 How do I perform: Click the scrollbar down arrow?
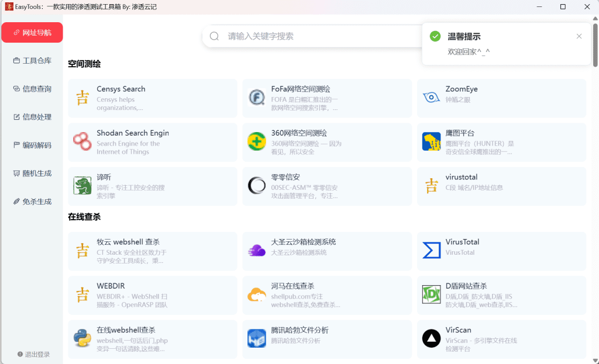coord(595,360)
